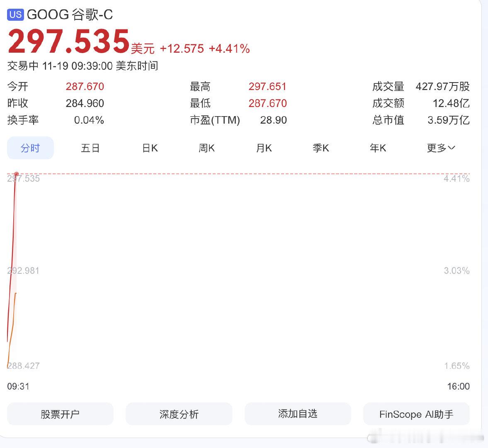Open the 股票开户 button
The image size is (488, 448).
click(x=60, y=414)
